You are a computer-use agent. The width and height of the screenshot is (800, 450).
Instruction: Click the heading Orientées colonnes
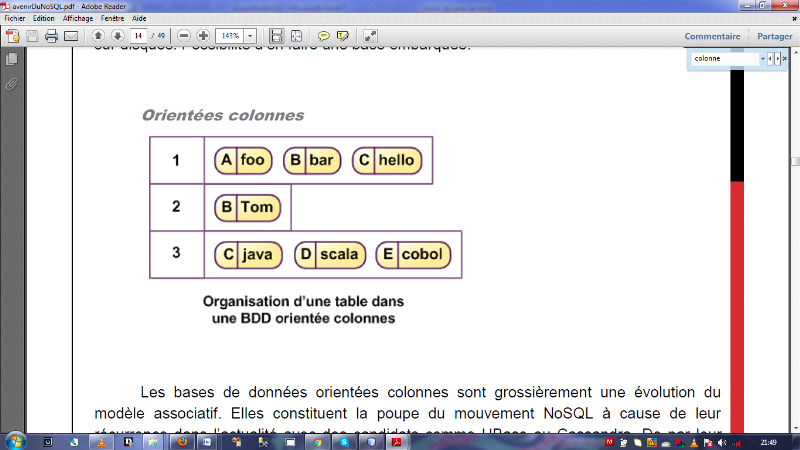222,115
